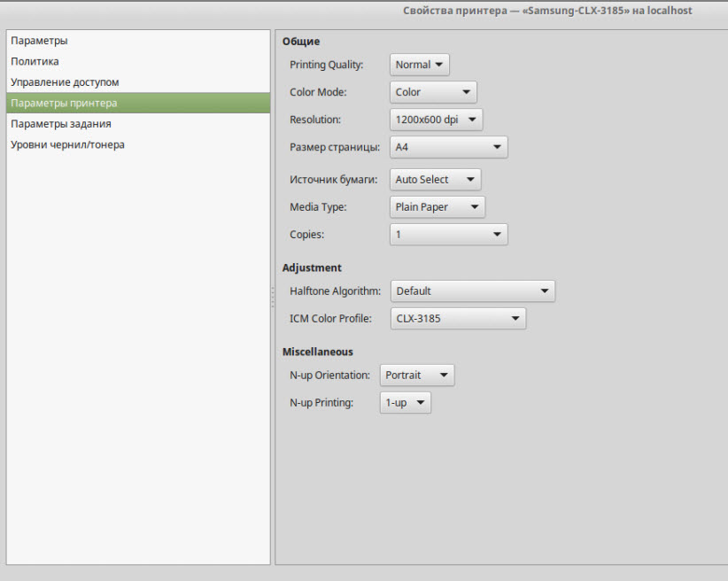Click the pane divider handle

[x=273, y=297]
